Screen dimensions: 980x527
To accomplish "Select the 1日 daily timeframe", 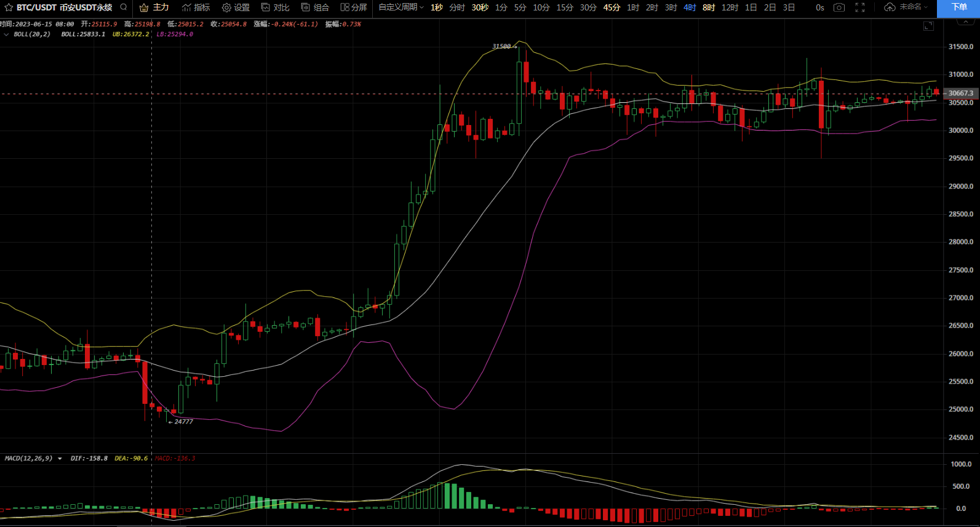I will point(751,7).
